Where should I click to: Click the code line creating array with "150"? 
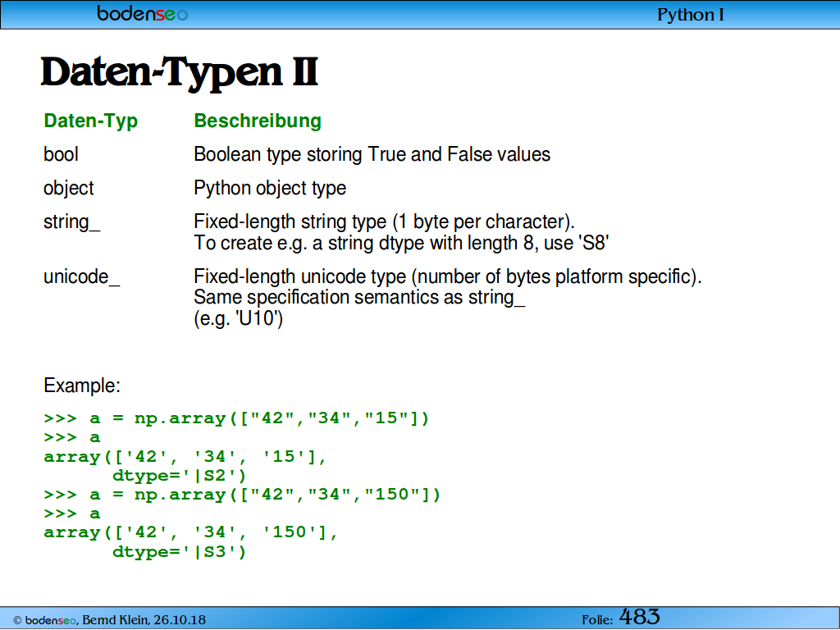242,494
